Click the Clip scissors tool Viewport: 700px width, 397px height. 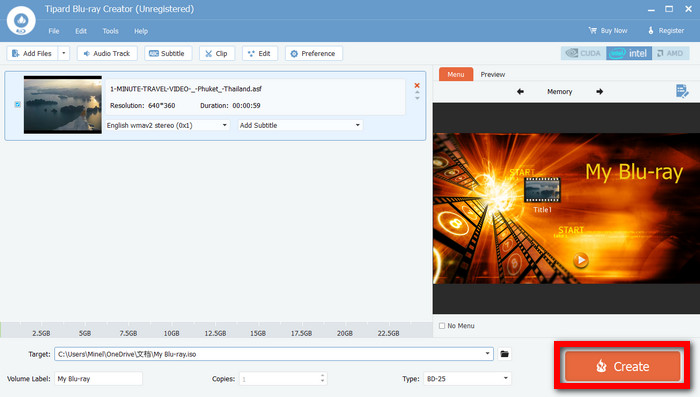pyautogui.click(x=217, y=54)
